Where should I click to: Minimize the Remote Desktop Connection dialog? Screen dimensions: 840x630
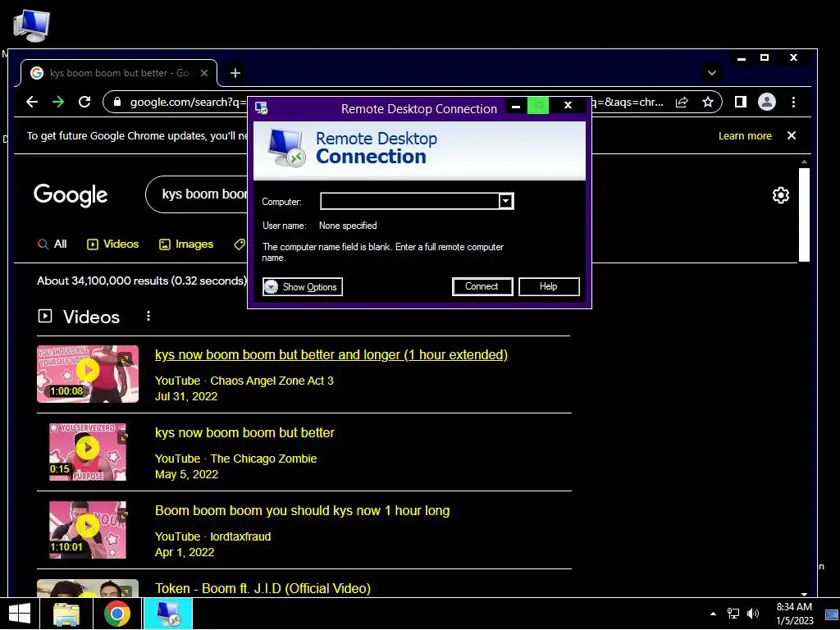click(x=515, y=106)
